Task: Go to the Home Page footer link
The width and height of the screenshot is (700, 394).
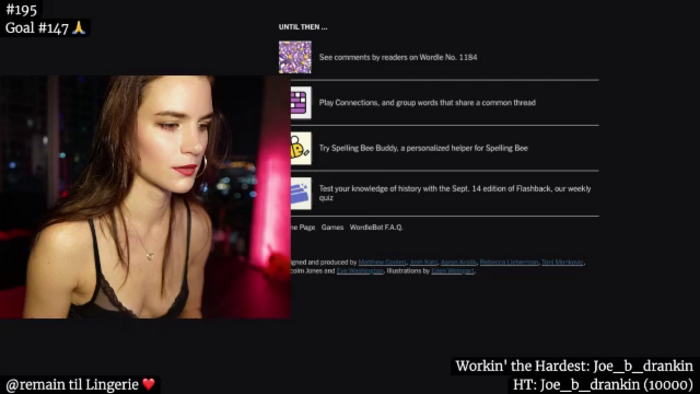Action: pyautogui.click(x=303, y=227)
